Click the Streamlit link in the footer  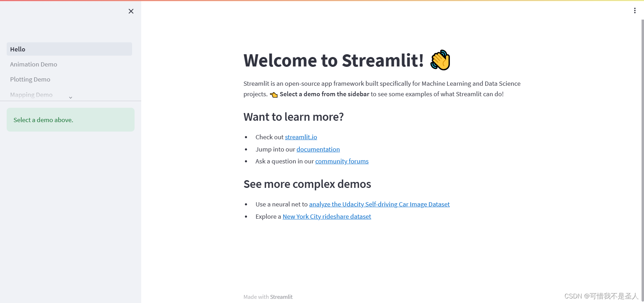[281, 297]
